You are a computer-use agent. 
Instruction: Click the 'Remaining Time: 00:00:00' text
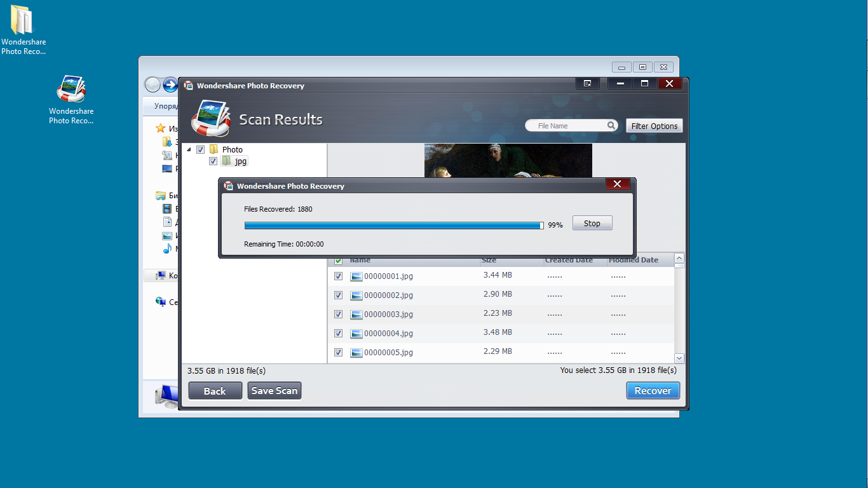pyautogui.click(x=284, y=244)
